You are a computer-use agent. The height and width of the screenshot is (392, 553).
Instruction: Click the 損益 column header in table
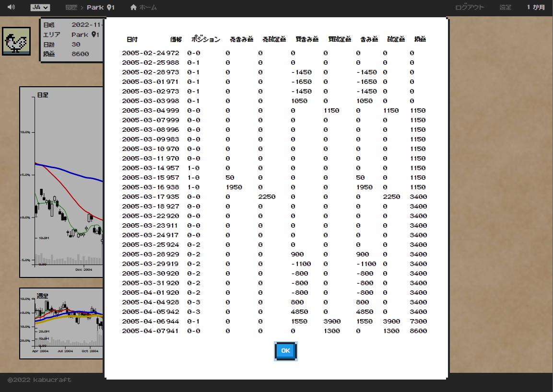[x=420, y=39]
